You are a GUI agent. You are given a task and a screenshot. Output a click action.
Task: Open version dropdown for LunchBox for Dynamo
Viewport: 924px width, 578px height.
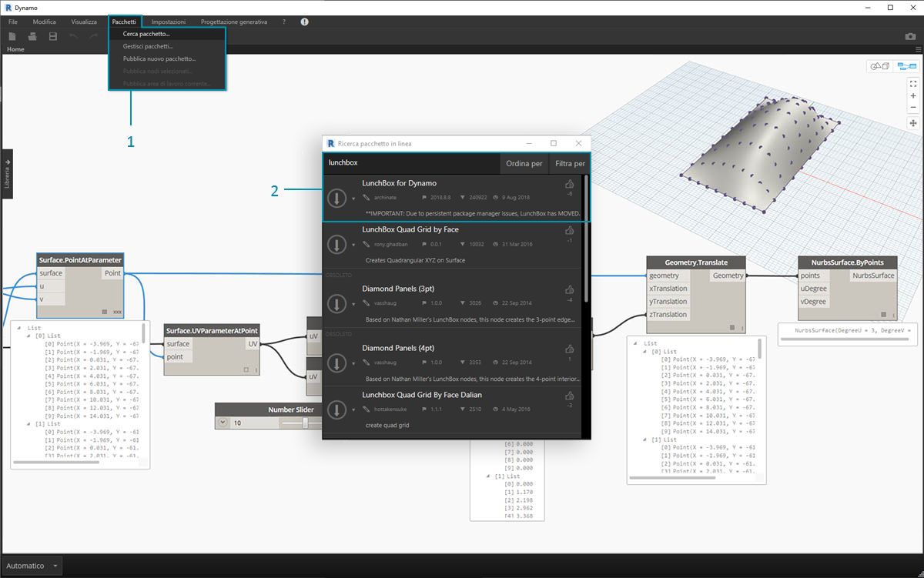coord(353,199)
